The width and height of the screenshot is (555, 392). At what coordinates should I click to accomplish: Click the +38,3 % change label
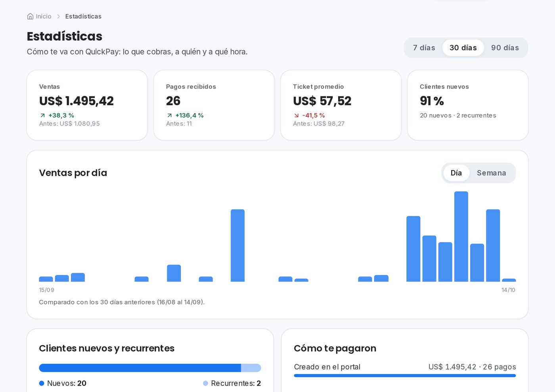(61, 115)
